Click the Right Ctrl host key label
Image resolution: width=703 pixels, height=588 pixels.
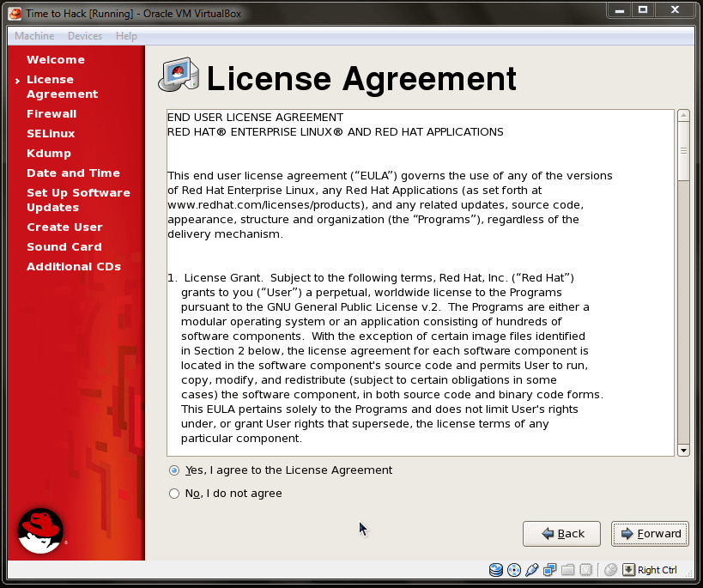click(658, 570)
